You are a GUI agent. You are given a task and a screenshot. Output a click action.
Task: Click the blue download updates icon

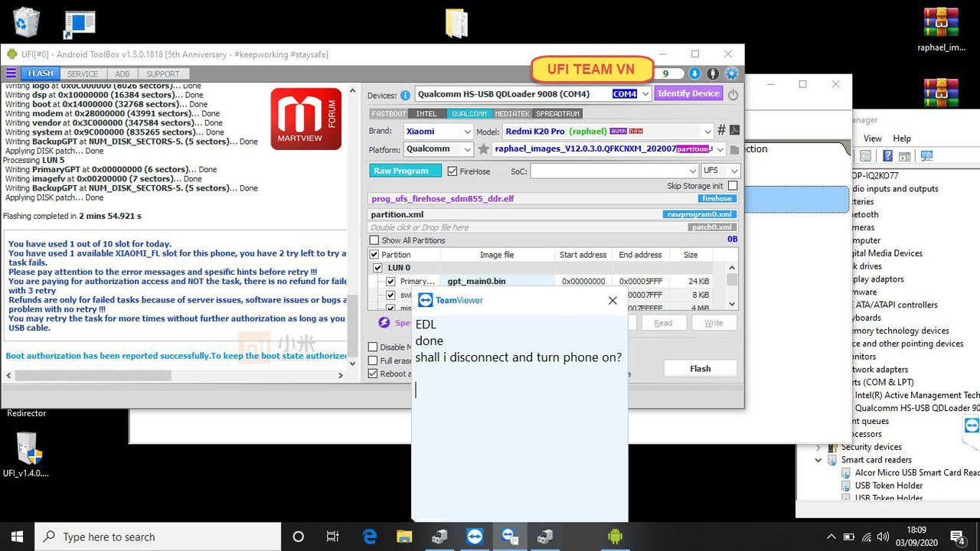pos(694,73)
